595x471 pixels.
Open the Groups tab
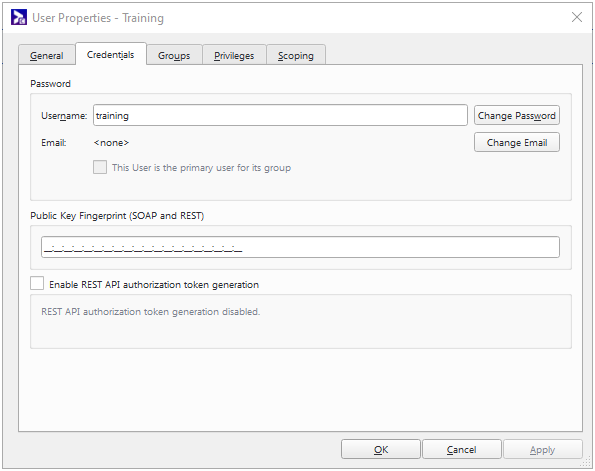[x=174, y=55]
